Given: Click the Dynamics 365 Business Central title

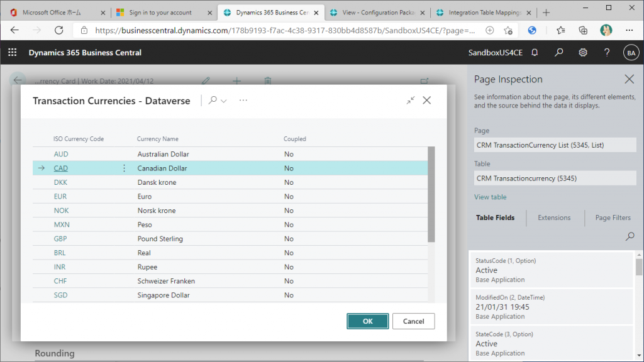Looking at the screenshot, I should tap(85, 53).
